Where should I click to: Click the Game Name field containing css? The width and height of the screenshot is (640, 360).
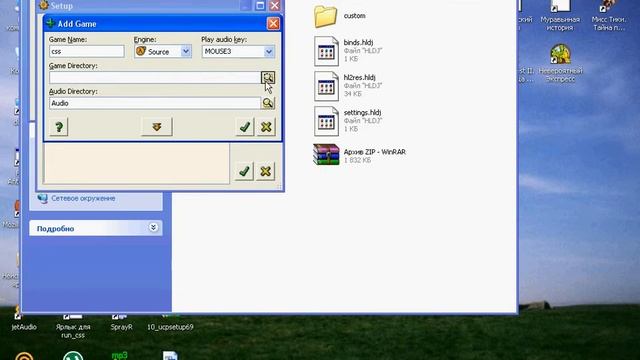pos(87,51)
